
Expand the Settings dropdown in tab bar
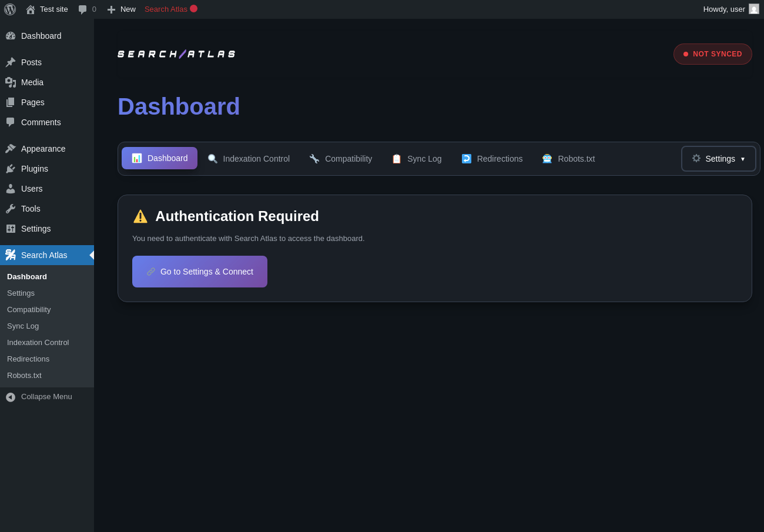[x=718, y=159]
